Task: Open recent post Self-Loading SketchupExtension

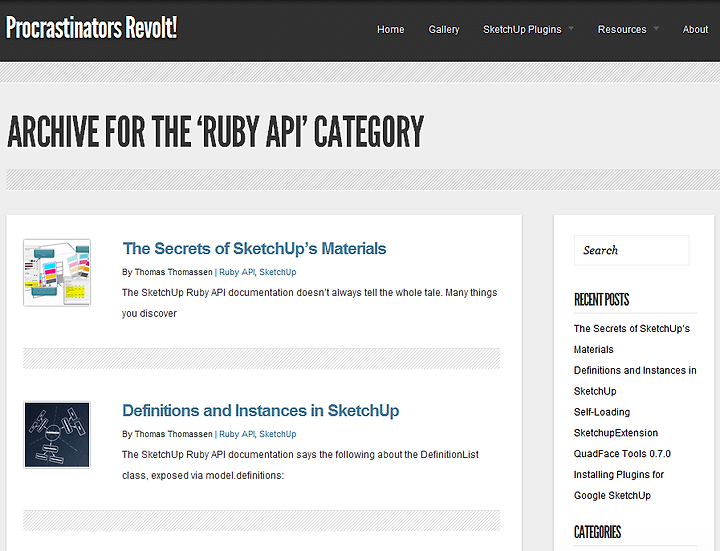Action: click(x=616, y=422)
